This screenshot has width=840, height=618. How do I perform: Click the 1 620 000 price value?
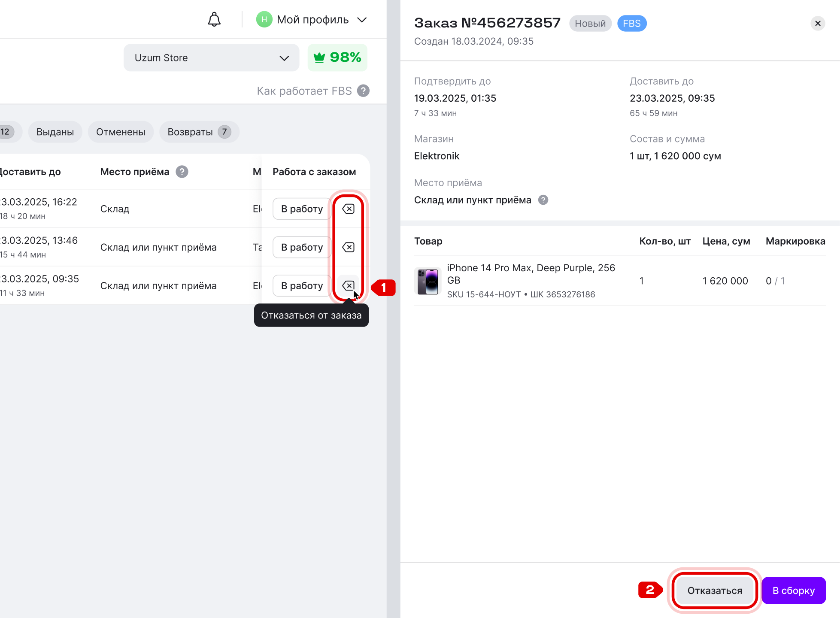[725, 281]
